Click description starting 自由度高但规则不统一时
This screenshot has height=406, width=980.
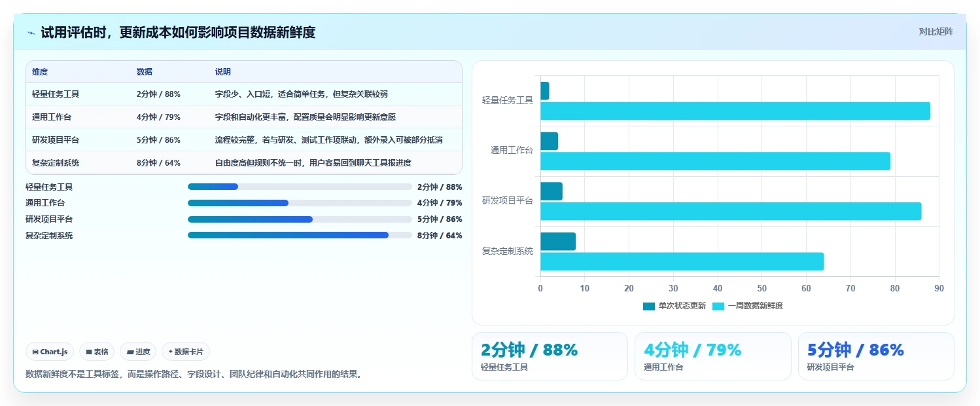point(313,163)
